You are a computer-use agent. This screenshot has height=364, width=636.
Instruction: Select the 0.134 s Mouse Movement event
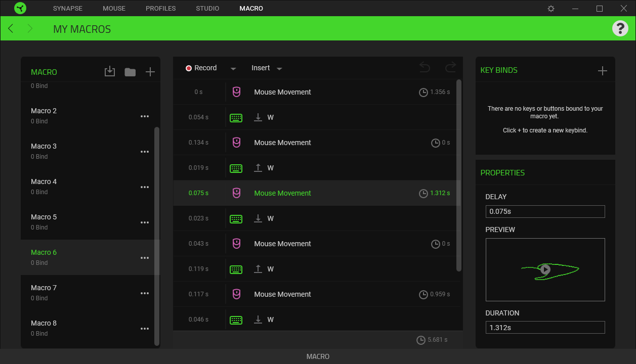click(x=315, y=143)
